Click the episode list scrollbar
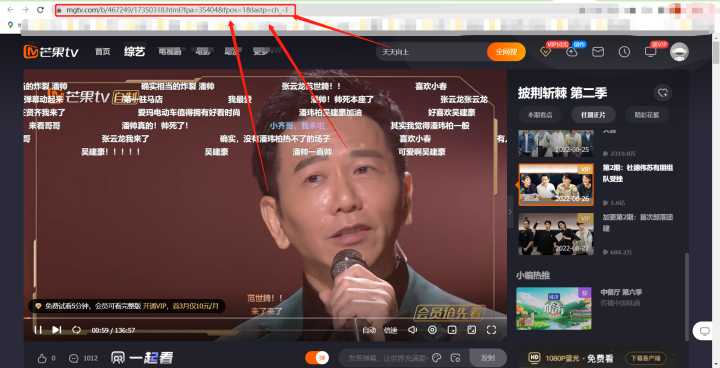This screenshot has height=368, width=720. [687, 296]
